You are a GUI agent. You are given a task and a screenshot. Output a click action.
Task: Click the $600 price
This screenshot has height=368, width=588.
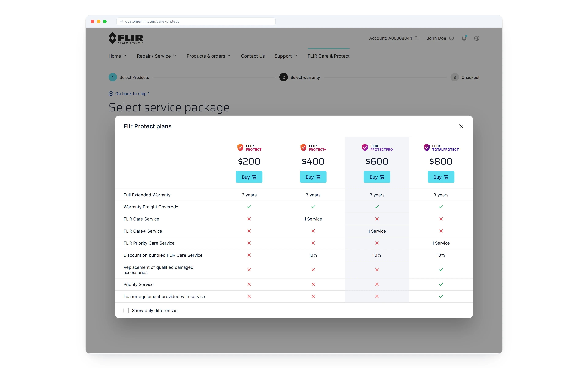click(x=377, y=161)
